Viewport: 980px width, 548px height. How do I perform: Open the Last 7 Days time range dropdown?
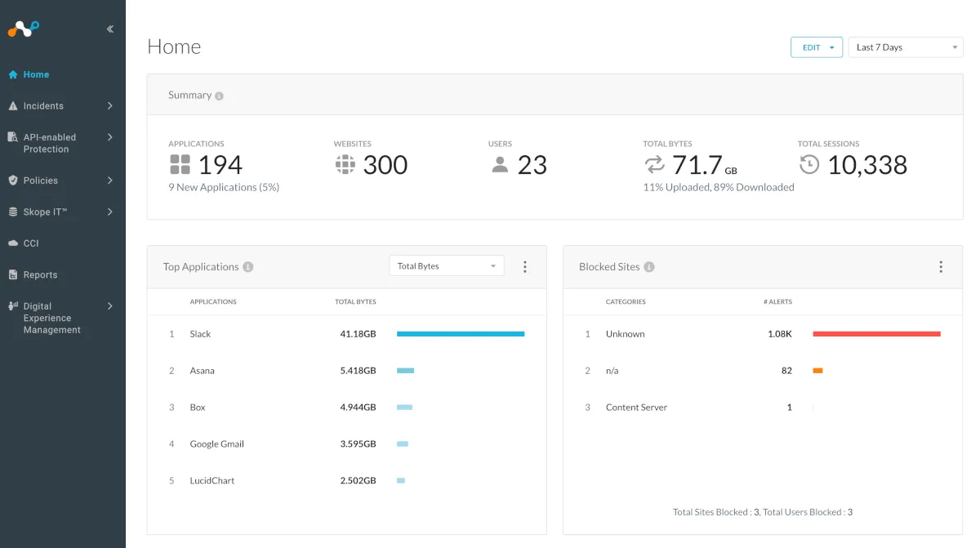tap(906, 47)
